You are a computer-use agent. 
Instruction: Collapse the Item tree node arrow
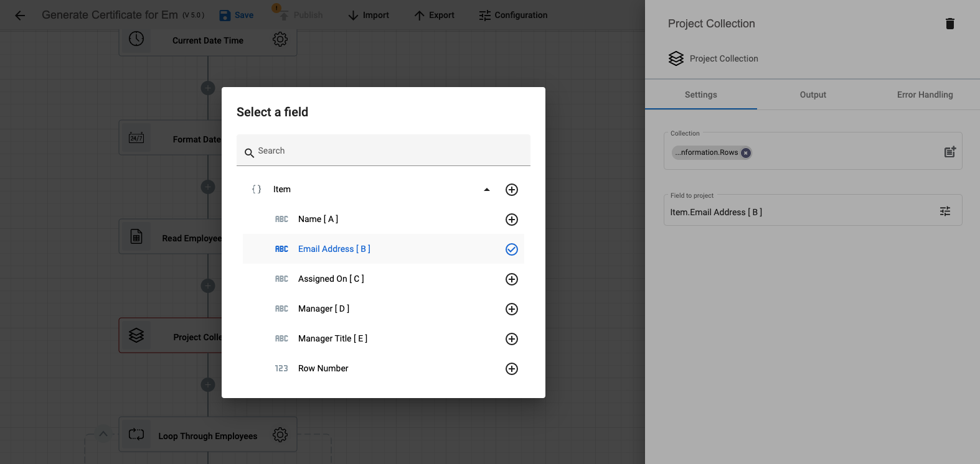[x=487, y=190]
